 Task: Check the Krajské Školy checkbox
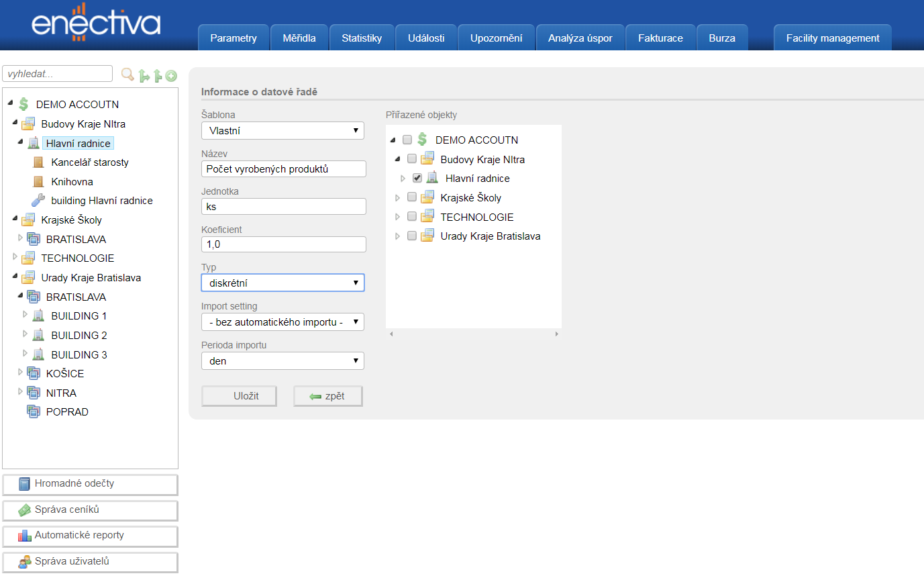point(412,197)
